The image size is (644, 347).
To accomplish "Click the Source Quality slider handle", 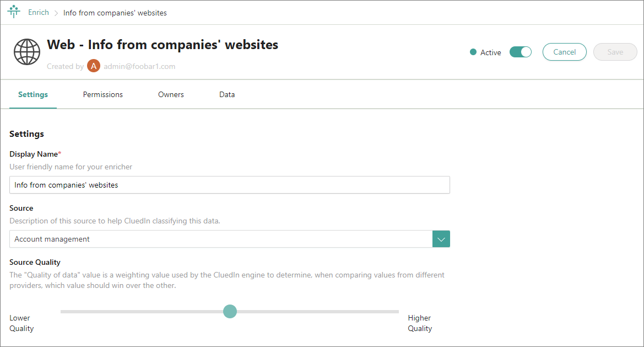I will pyautogui.click(x=230, y=312).
